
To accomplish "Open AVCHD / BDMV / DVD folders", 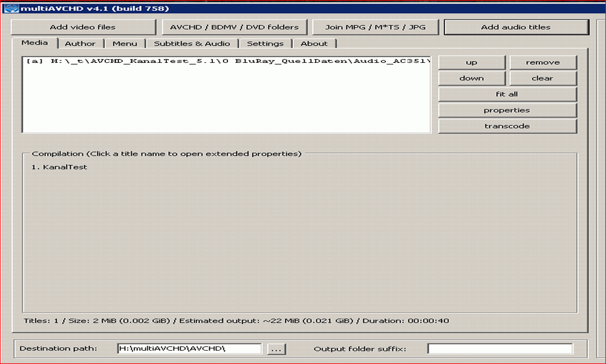I will 234,27.
